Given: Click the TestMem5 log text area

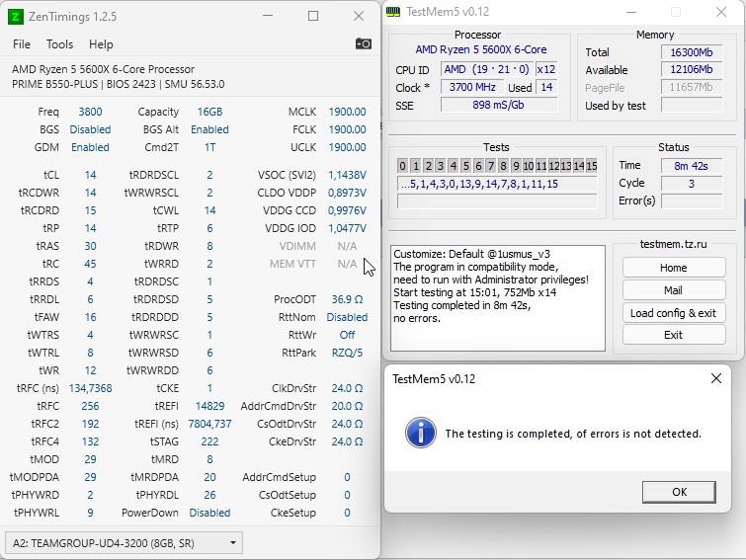Looking at the screenshot, I should tap(498, 298).
